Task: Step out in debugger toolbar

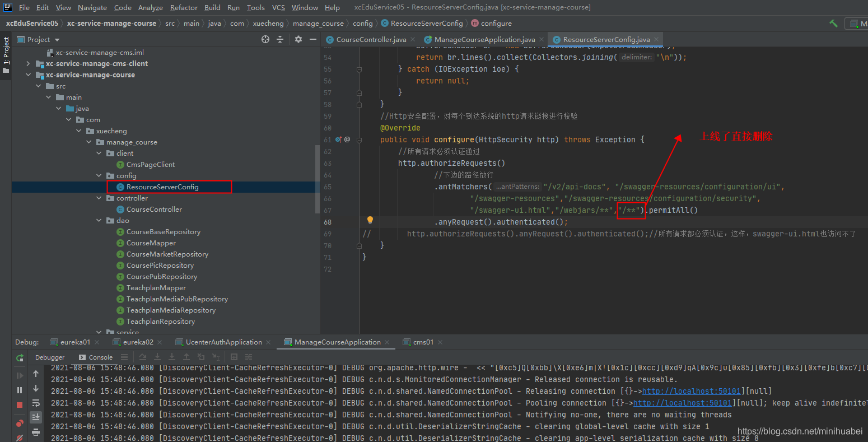Action: pyautogui.click(x=186, y=357)
